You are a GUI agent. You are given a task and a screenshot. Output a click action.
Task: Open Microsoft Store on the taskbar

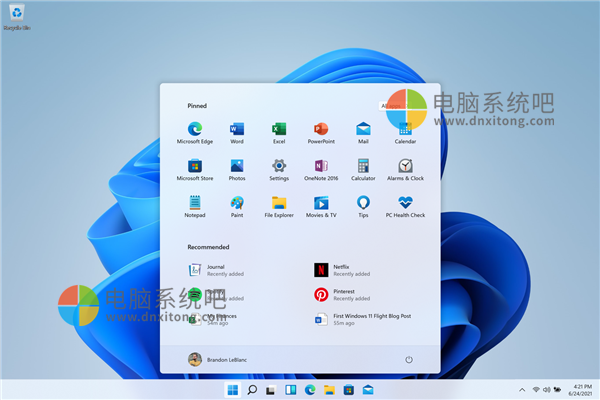pos(349,390)
